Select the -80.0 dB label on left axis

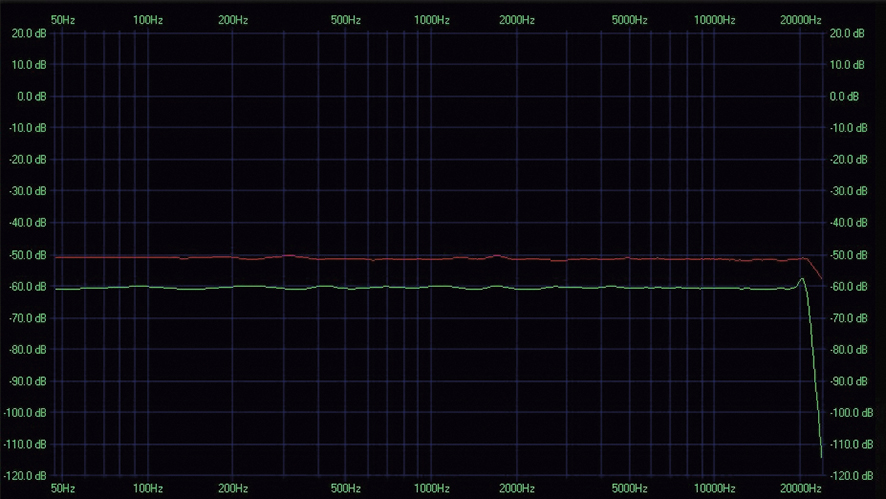tap(28, 349)
